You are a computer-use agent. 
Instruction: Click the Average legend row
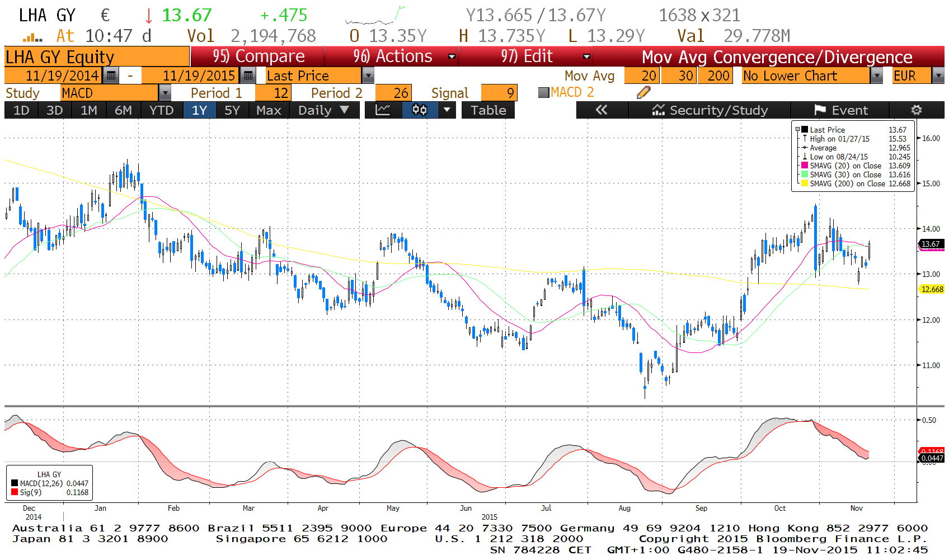854,148
